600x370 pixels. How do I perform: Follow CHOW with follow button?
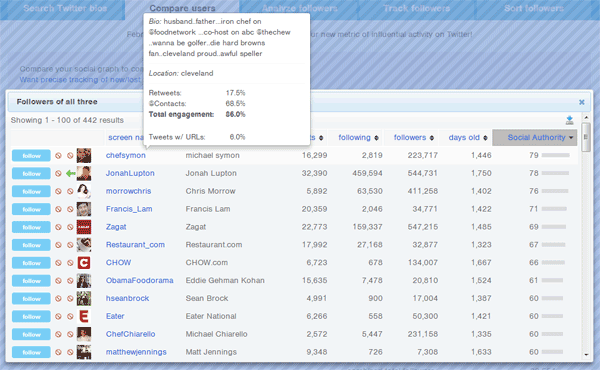[x=31, y=263]
